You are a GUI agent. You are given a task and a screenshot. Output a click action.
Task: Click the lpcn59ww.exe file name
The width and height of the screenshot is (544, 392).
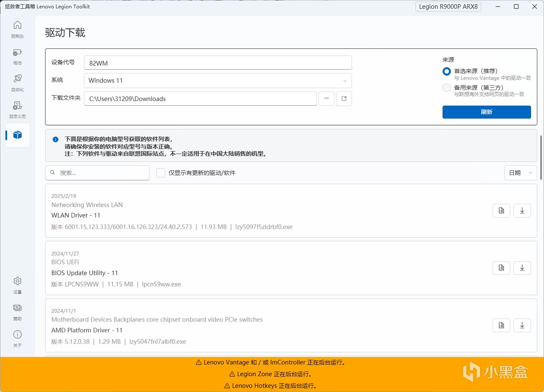click(161, 284)
